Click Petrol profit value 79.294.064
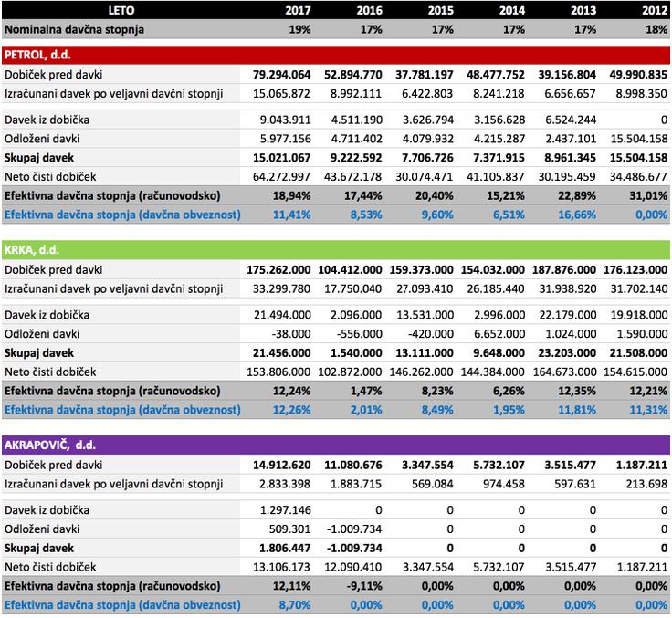Screen dimensions: 672x618 [281, 75]
